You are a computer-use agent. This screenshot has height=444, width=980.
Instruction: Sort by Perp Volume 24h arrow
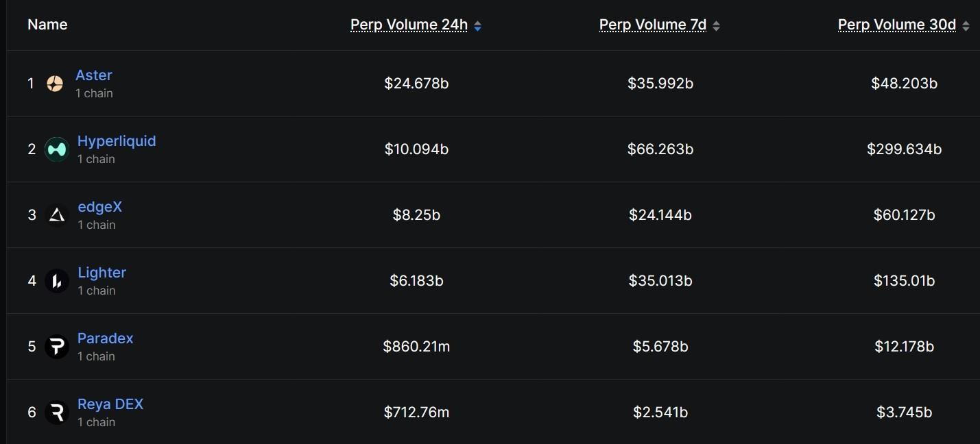(x=478, y=26)
